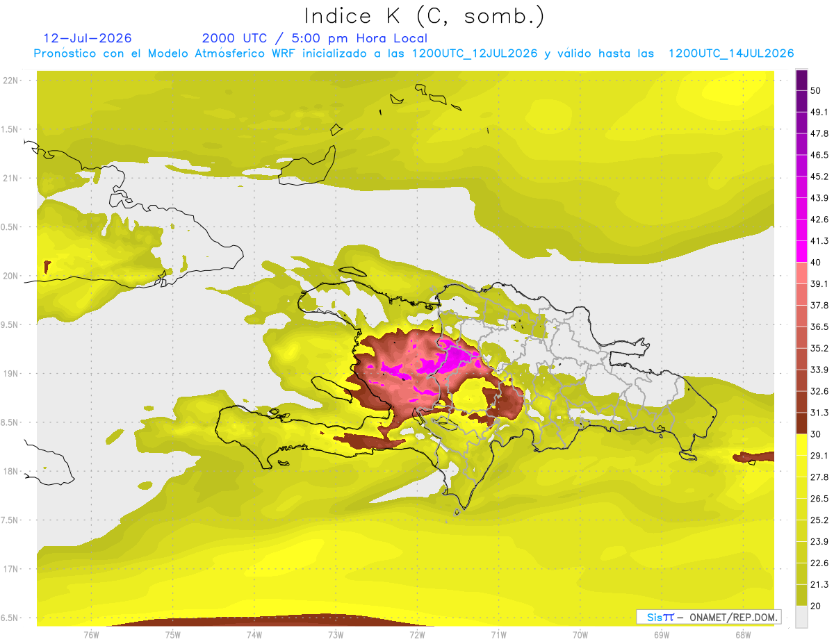834x644 pixels.
Task: Click the olive colorbar segment between 20 and 21.3
Action: click(801, 595)
